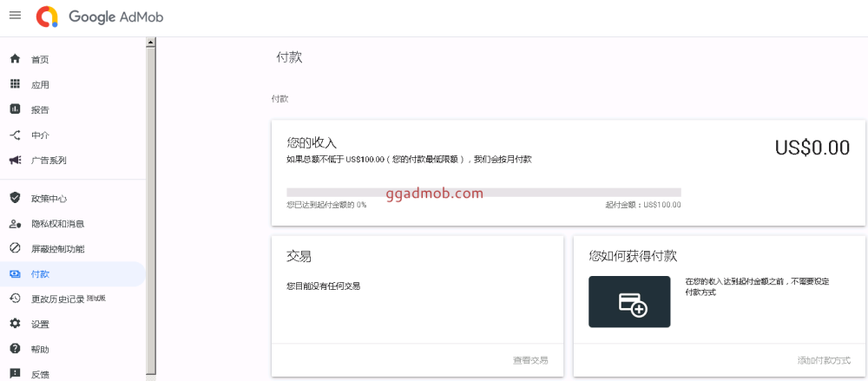Open the 应用 menu item

coord(73,85)
